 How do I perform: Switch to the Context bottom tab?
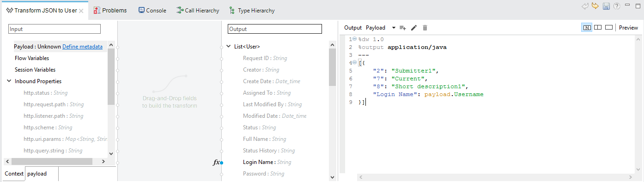pyautogui.click(x=14, y=174)
